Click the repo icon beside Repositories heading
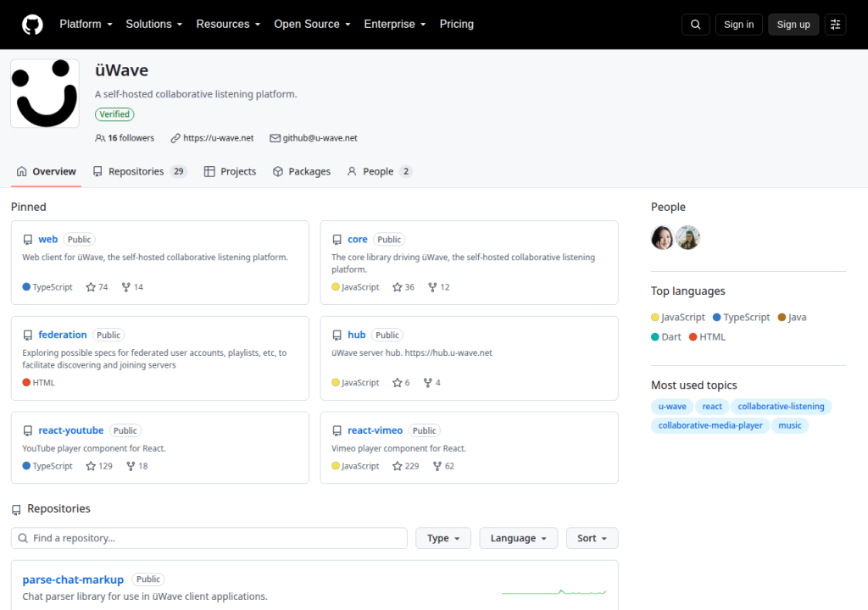868x610 pixels. (16, 509)
